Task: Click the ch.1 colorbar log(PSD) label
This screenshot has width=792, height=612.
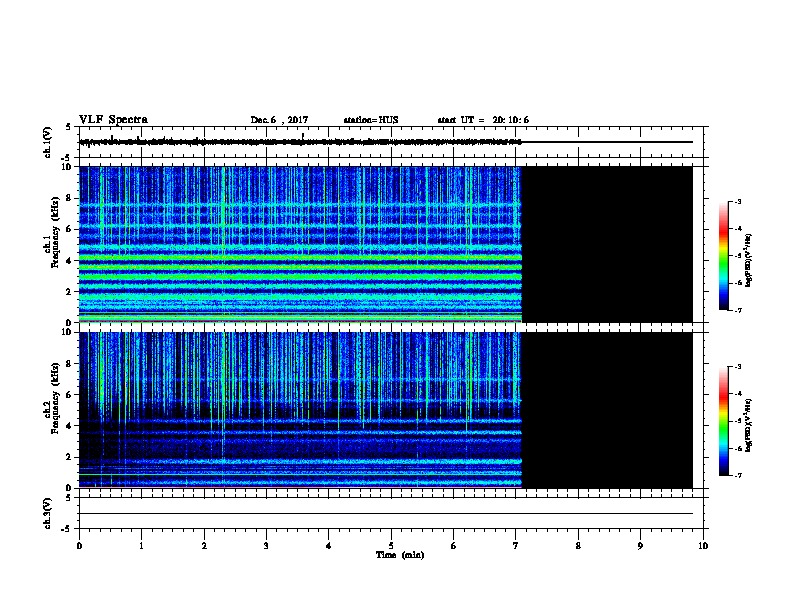Action: 749,260
